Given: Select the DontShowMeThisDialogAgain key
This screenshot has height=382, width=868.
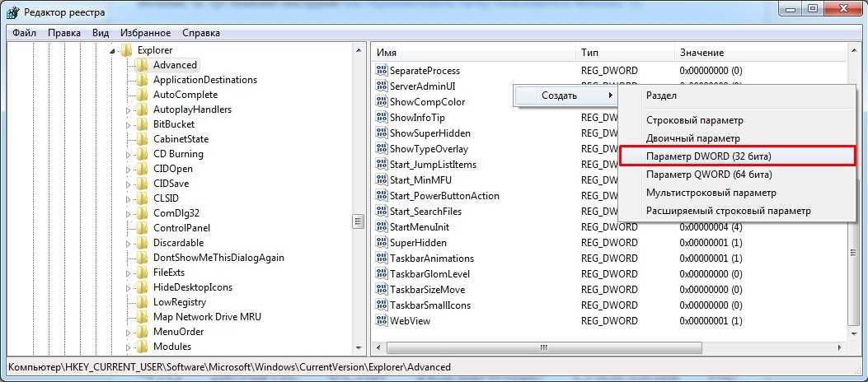Looking at the screenshot, I should point(218,258).
